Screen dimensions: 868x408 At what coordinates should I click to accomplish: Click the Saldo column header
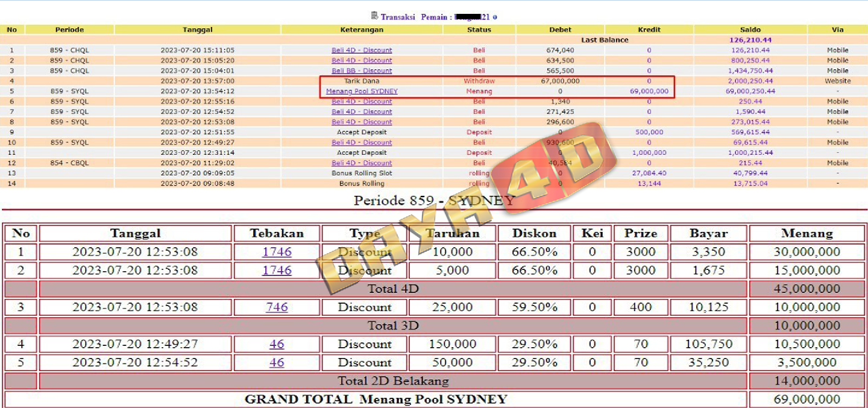(750, 30)
